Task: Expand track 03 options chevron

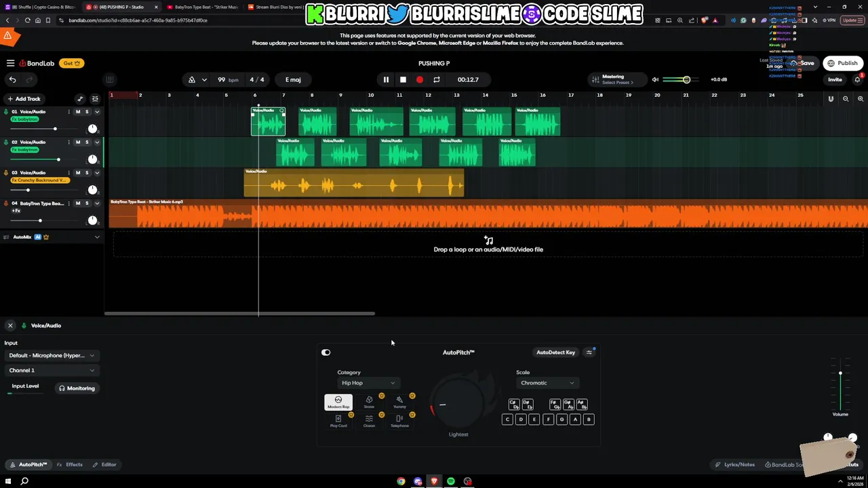Action: (97, 173)
